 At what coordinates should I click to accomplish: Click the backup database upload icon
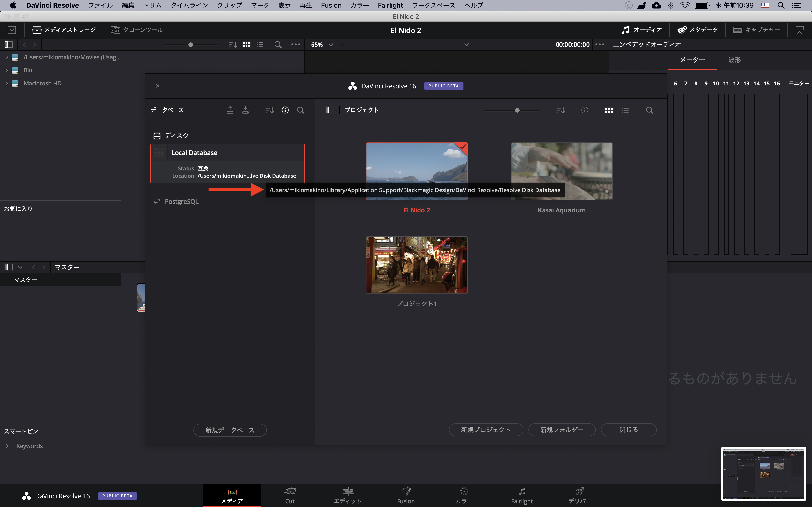tap(230, 110)
